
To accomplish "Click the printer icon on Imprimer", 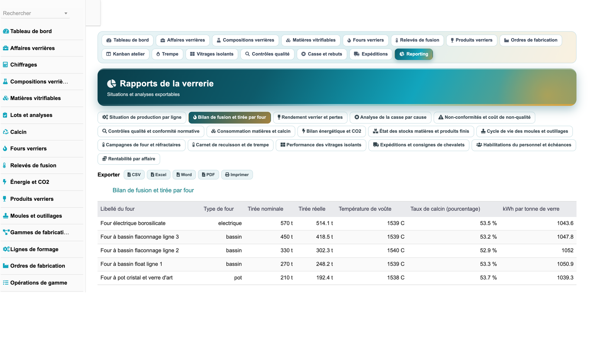I will coord(227,175).
